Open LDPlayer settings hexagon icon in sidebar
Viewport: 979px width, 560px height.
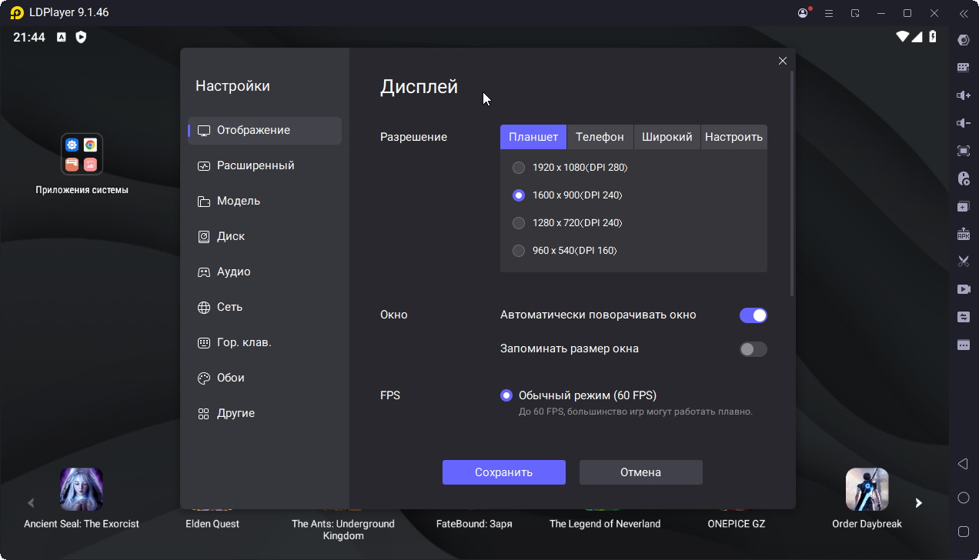point(963,40)
